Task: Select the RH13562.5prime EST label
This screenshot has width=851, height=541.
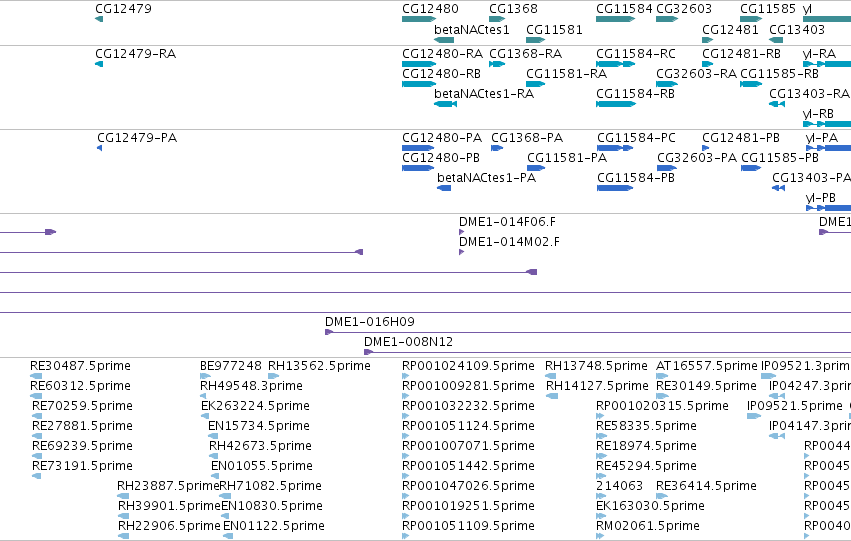Action: pos(319,366)
